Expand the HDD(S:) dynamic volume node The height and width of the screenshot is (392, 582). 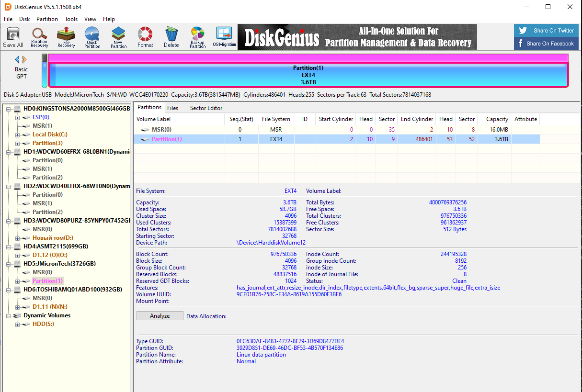coord(18,324)
